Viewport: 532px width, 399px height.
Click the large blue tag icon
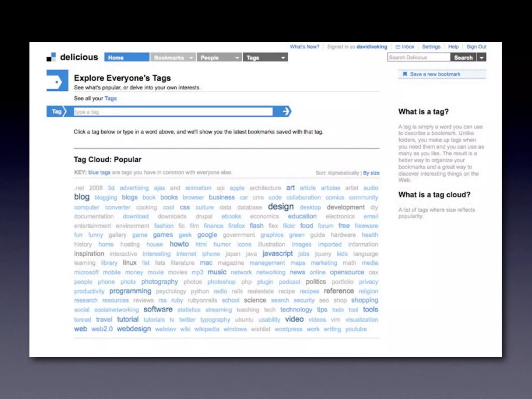pyautogui.click(x=57, y=81)
